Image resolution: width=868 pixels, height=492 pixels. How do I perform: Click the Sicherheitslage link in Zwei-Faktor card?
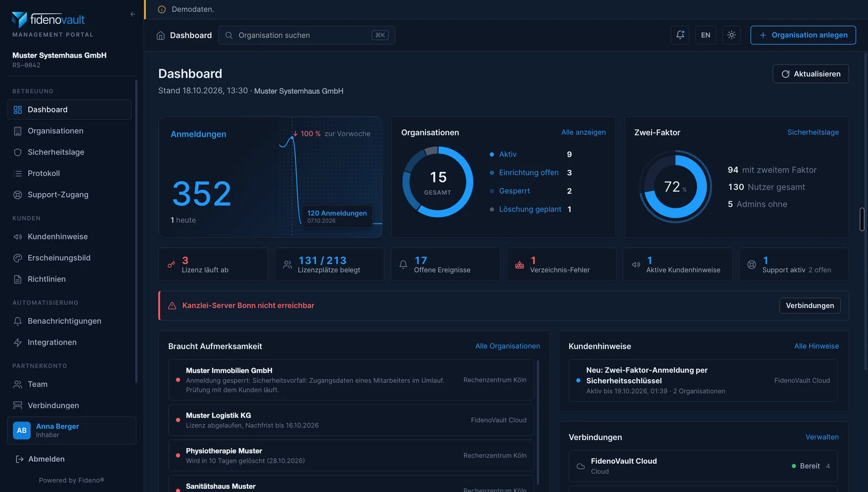click(813, 132)
